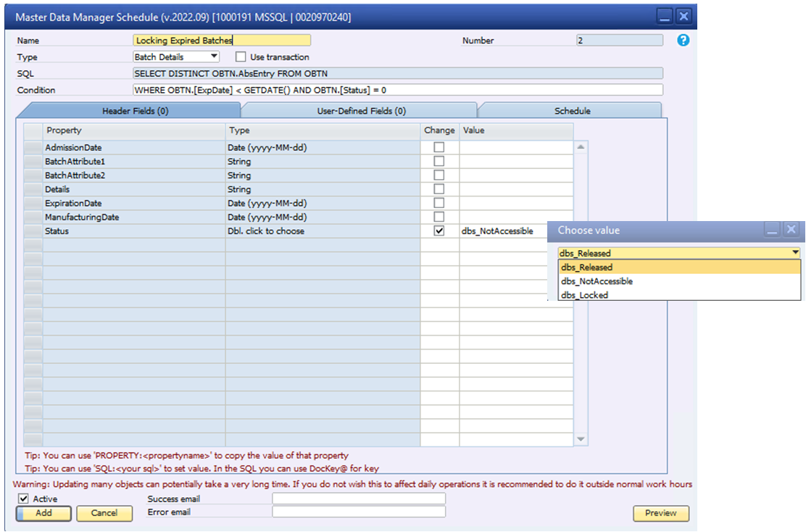Click the Value column header
Screen dimensions: 806x532
[516, 130]
